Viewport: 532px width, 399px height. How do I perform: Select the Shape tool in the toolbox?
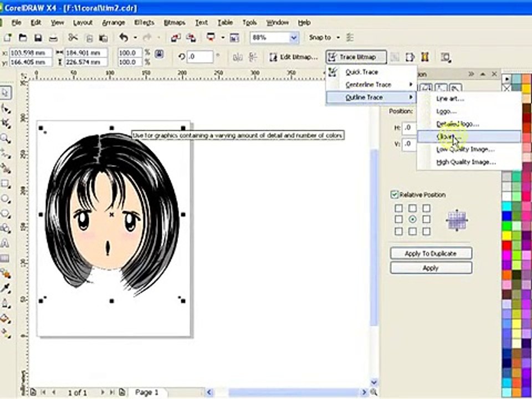[6, 108]
